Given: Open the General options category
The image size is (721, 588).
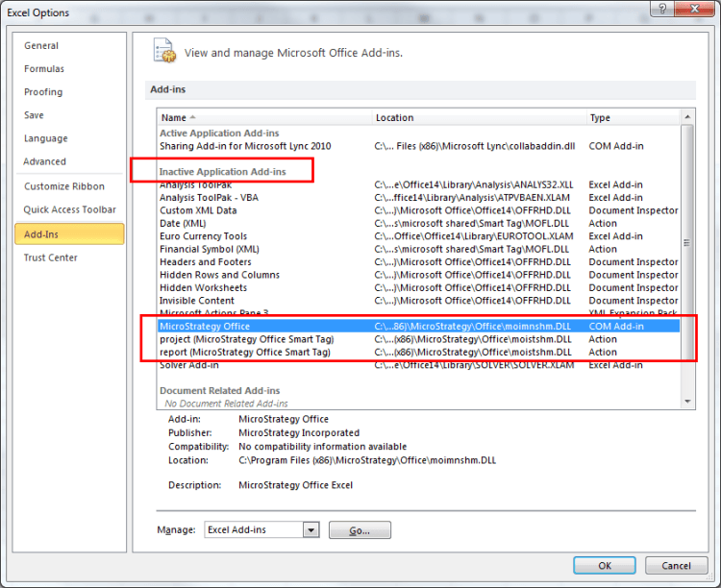Looking at the screenshot, I should click(x=41, y=45).
